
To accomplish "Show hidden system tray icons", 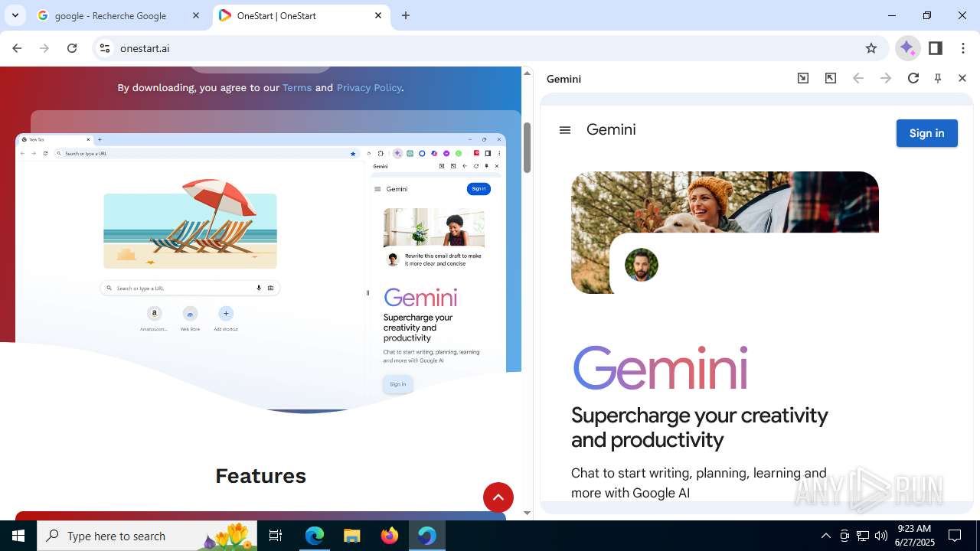I will tap(826, 536).
